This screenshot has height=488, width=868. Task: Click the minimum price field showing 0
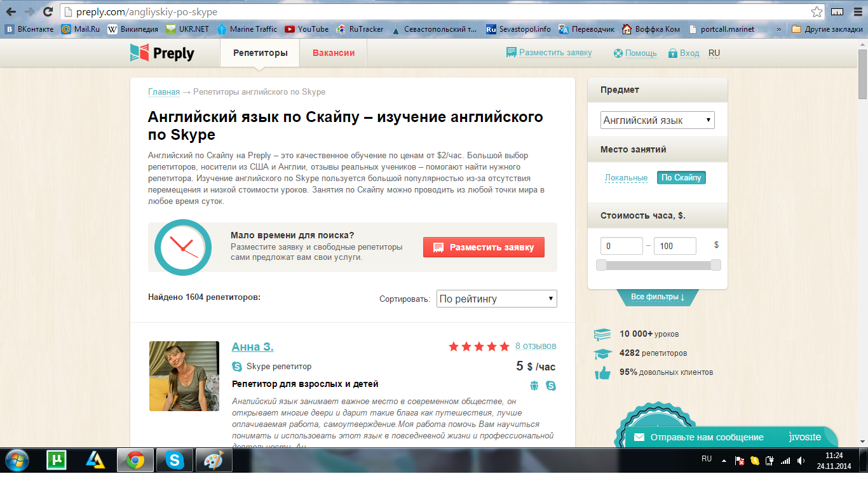coord(621,246)
